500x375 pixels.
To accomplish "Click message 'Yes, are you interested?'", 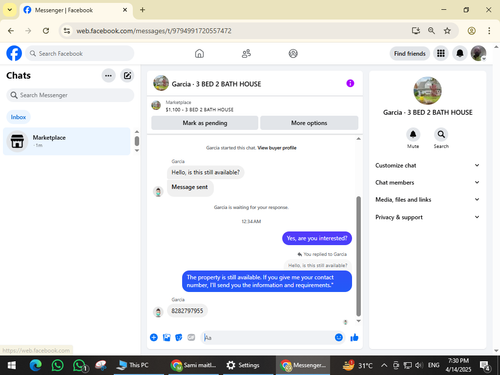I will point(317,238).
